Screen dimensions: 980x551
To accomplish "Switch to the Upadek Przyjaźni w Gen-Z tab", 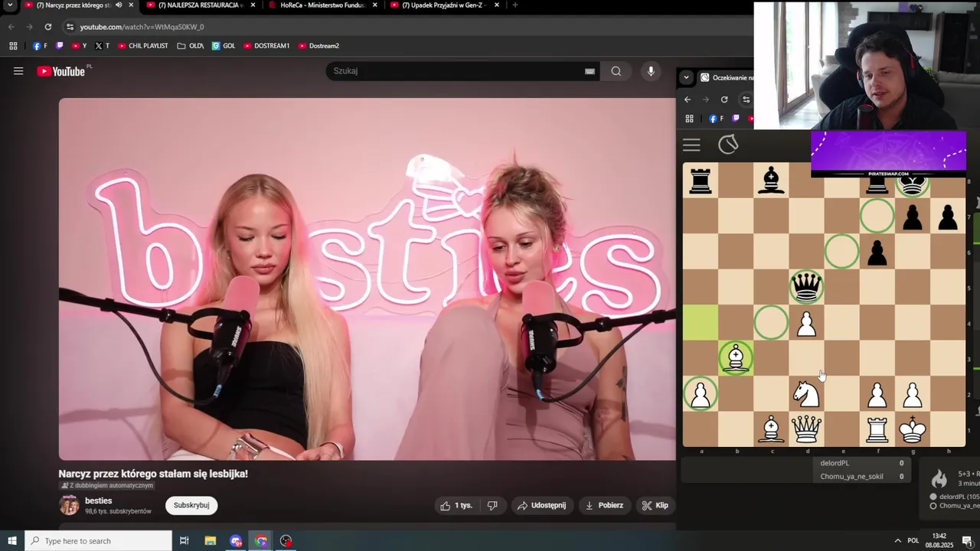I will point(443,5).
